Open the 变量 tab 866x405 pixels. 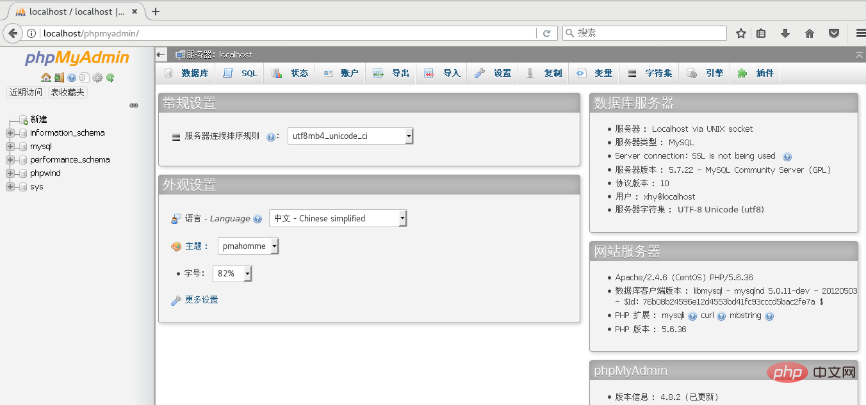pos(594,73)
